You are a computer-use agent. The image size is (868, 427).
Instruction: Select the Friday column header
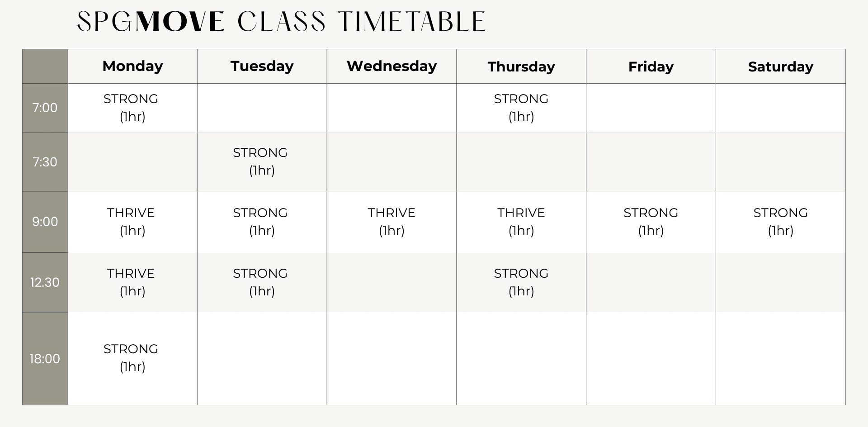coord(651,66)
